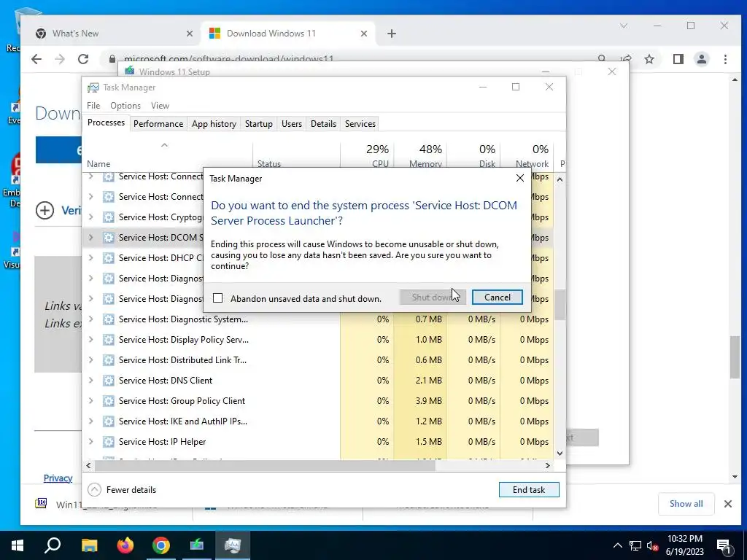Click gear icon of DNS Client service

coord(109,381)
